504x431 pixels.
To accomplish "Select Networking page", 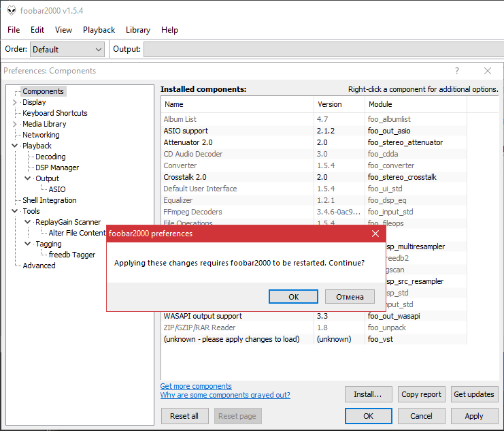I will pos(41,135).
